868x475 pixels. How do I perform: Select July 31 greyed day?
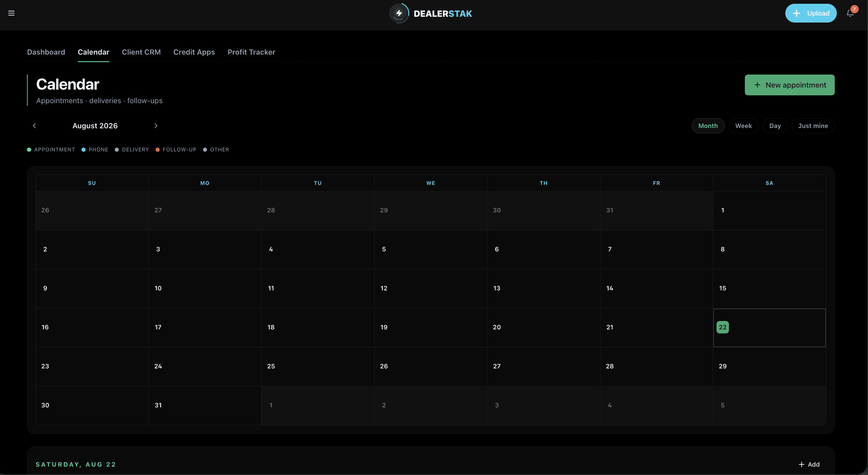(x=656, y=211)
